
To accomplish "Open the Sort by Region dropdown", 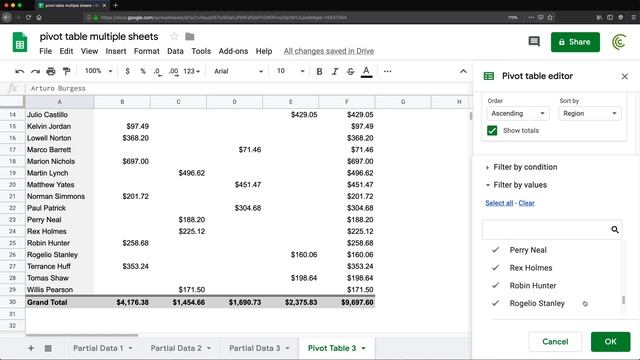I will pyautogui.click(x=590, y=113).
